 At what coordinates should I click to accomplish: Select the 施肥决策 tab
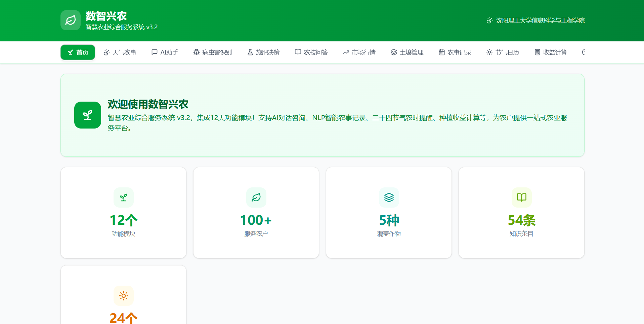[x=264, y=52]
